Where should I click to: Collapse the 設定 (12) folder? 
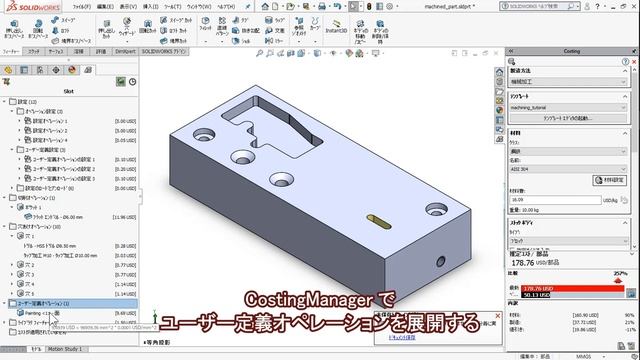click(x=4, y=101)
